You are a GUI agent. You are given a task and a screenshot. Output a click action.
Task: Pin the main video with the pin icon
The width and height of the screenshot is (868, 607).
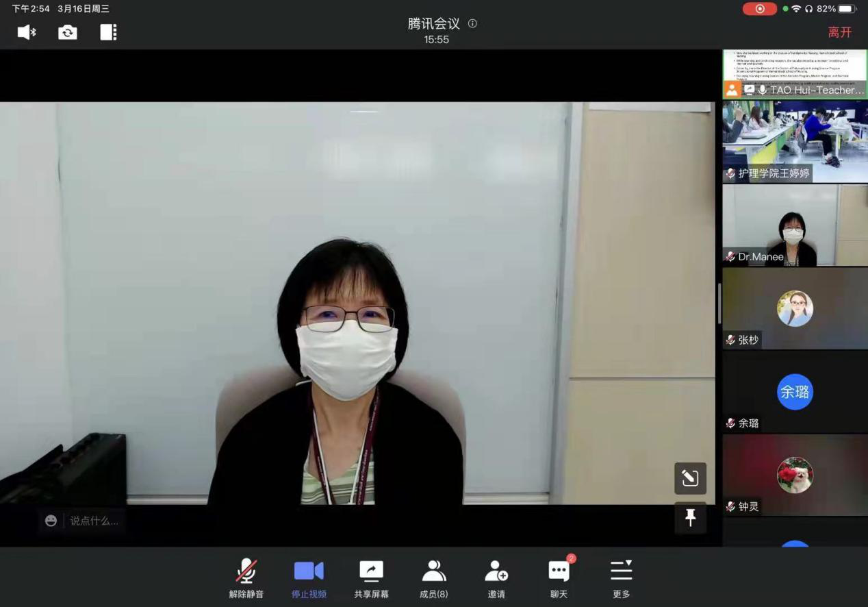(690, 518)
